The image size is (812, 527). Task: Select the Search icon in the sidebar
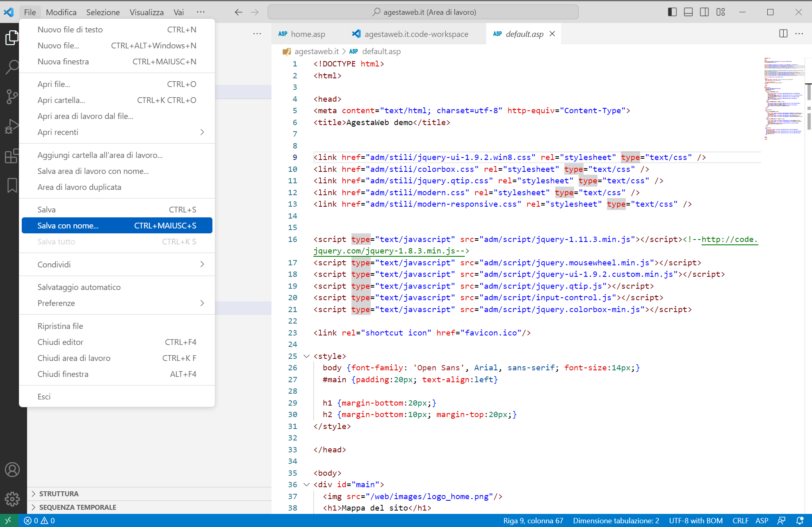[12, 66]
